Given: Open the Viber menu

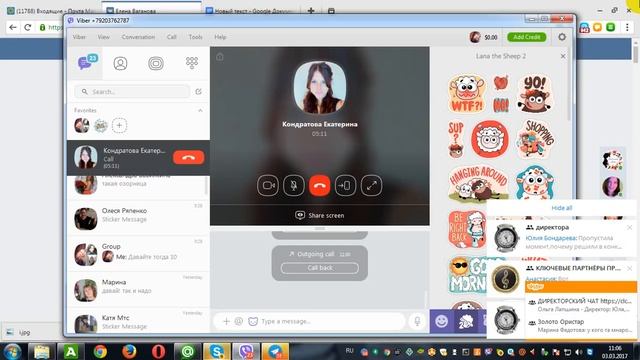Looking at the screenshot, I should [79, 37].
